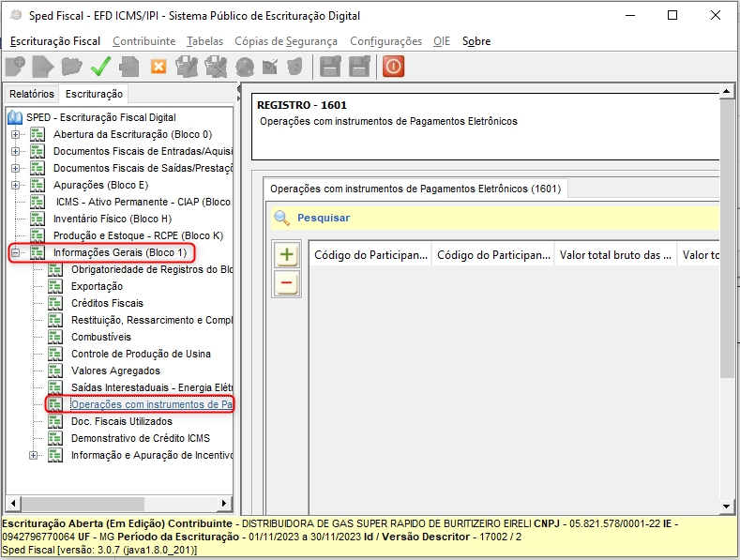This screenshot has width=740, height=560.
Task: Click the Pesquisar link
Action: [323, 218]
